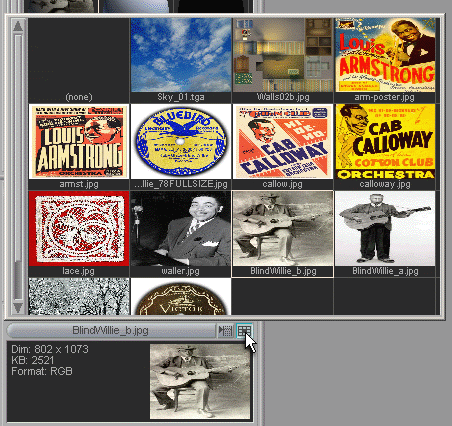Click the scrollbar up arrow

click(x=18, y=26)
